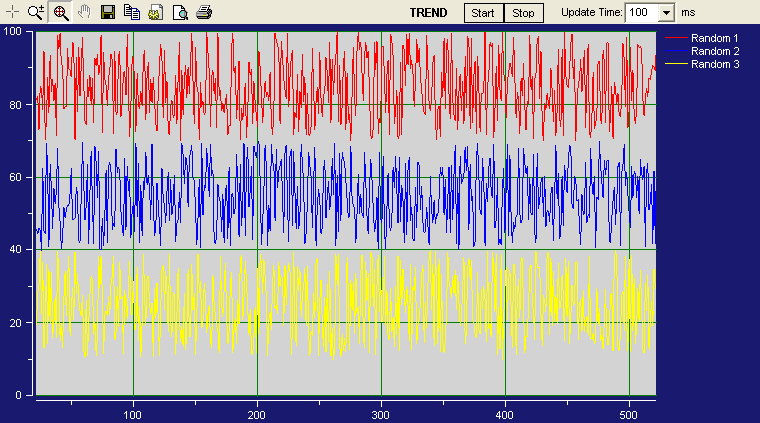Select Random 2 legend entry
Screen dimensions: 760x423
tap(714, 51)
